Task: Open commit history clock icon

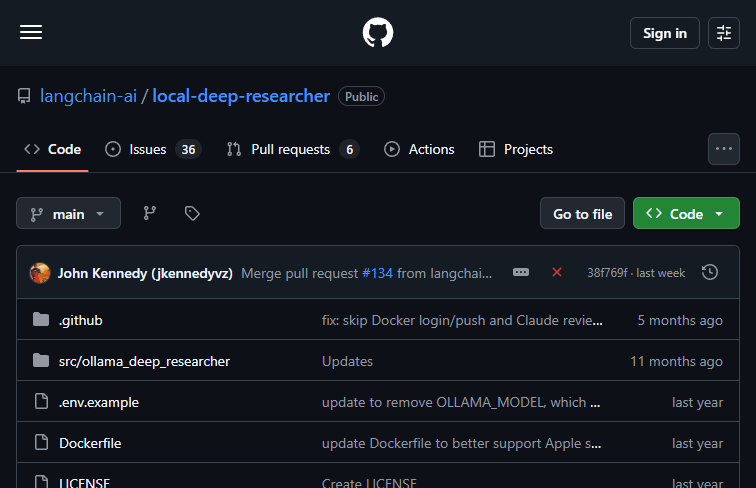Action: click(x=710, y=272)
